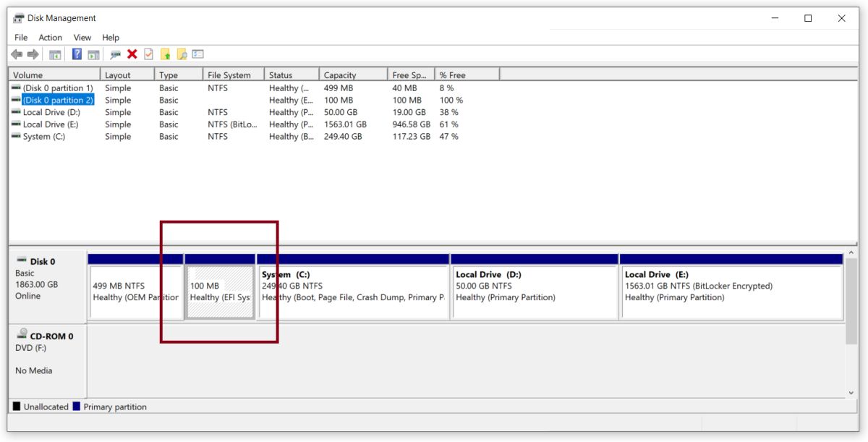Open the View menu
Image resolution: width=868 pixels, height=442 pixels.
point(82,38)
